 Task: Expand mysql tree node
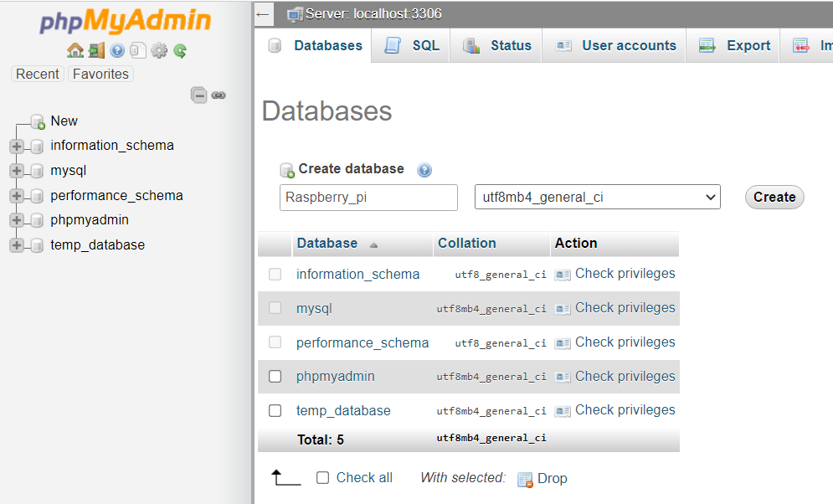coord(17,171)
